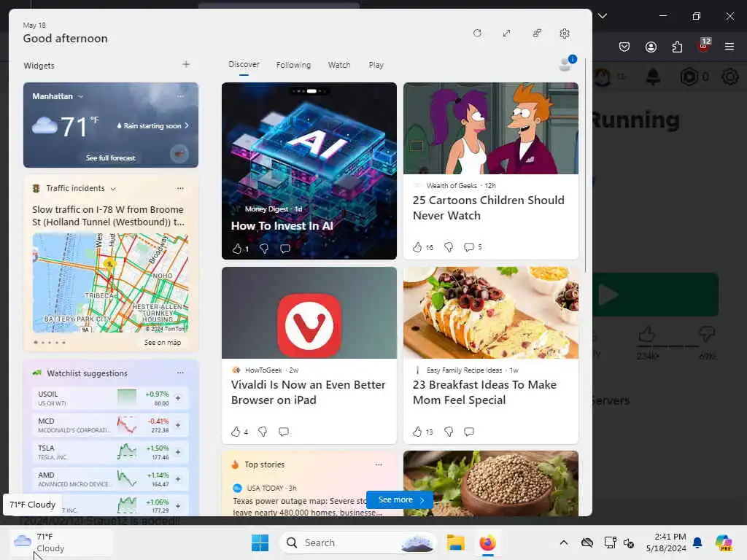Add a widget with plus icon
This screenshot has height=560, width=747.
186,64
